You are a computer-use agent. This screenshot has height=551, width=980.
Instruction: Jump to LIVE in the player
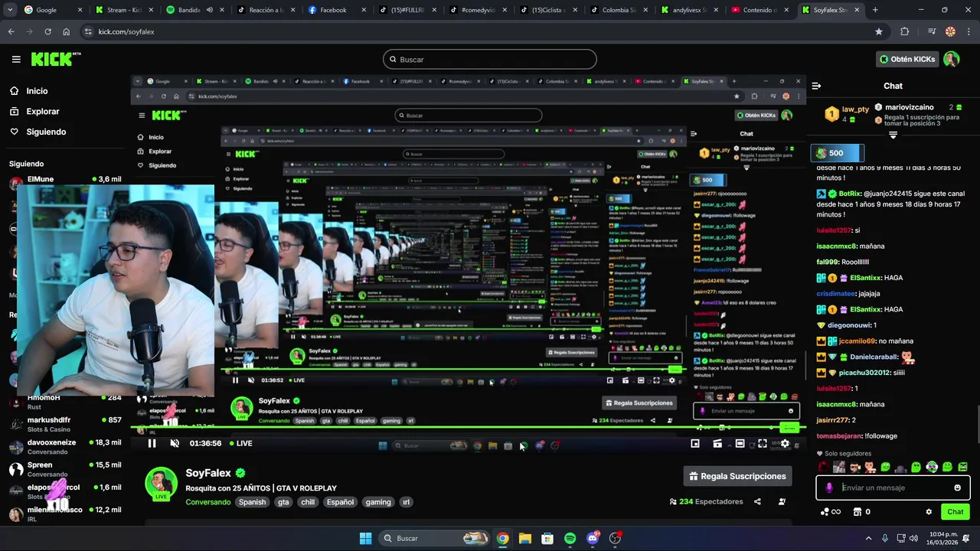click(x=240, y=443)
